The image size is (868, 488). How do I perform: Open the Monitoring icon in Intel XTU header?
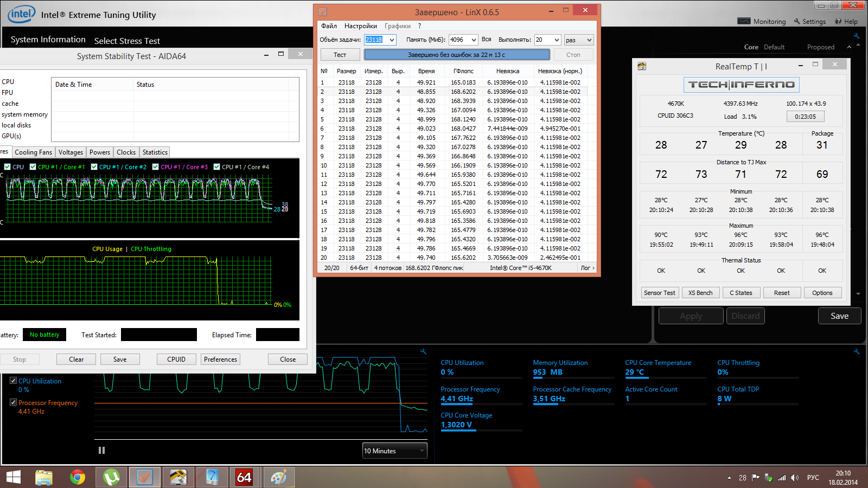pos(744,21)
